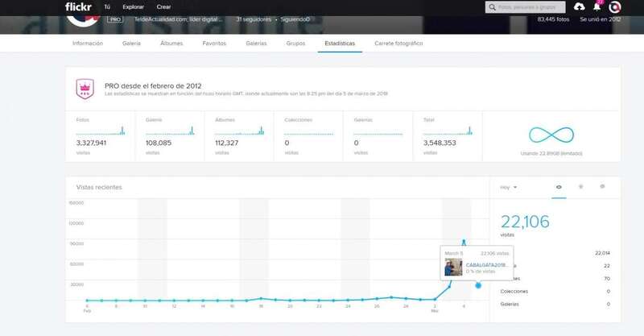
Task: Go to the Favoritos tab
Action: pos(213,43)
